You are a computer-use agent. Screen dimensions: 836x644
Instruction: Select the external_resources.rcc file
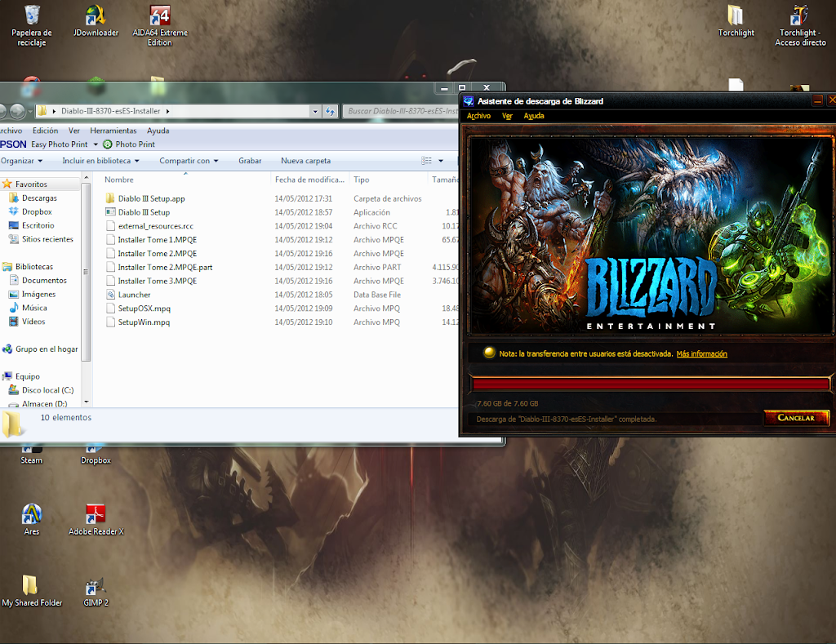click(x=155, y=226)
